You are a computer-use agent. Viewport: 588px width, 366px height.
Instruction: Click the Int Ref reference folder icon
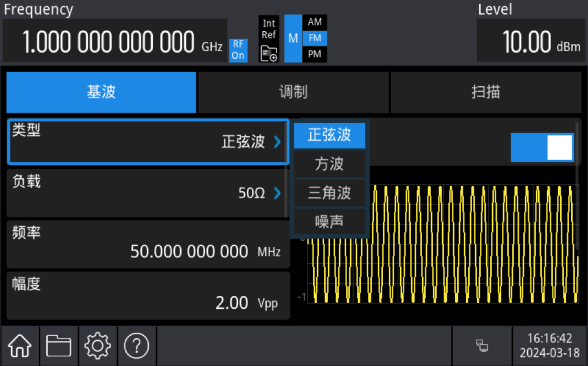coord(269,54)
